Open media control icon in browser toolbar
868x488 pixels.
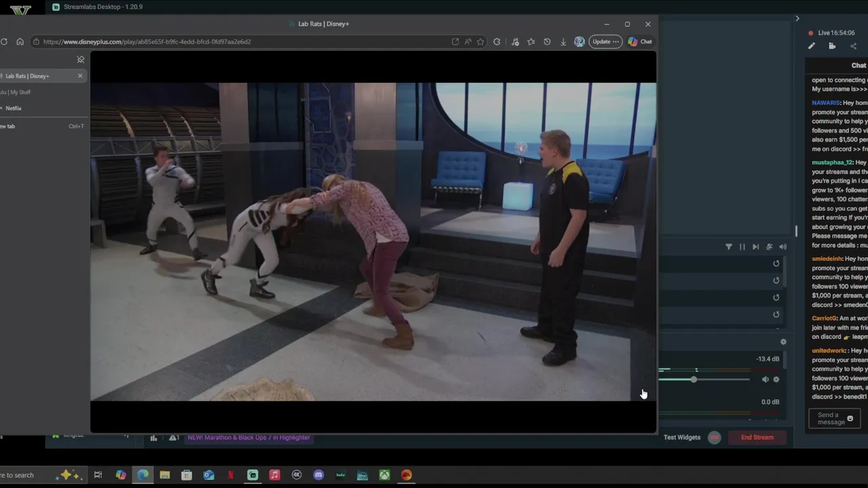(x=515, y=41)
